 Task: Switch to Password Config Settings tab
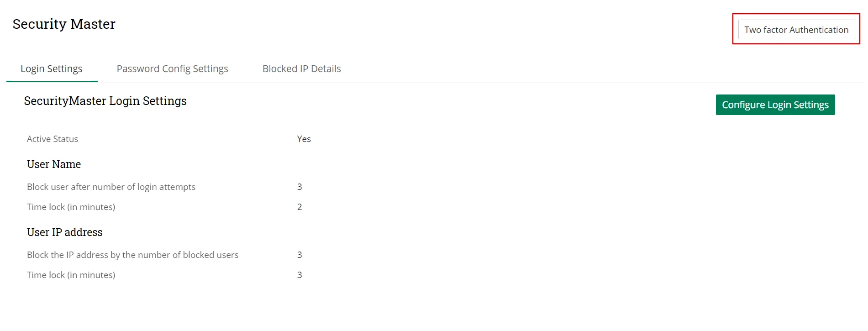click(172, 68)
